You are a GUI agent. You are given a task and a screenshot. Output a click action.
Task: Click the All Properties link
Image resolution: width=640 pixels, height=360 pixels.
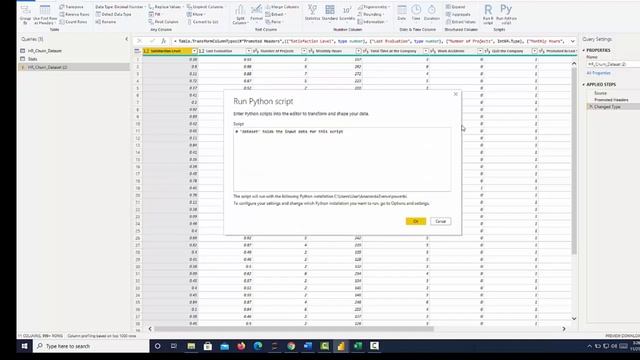click(x=598, y=73)
